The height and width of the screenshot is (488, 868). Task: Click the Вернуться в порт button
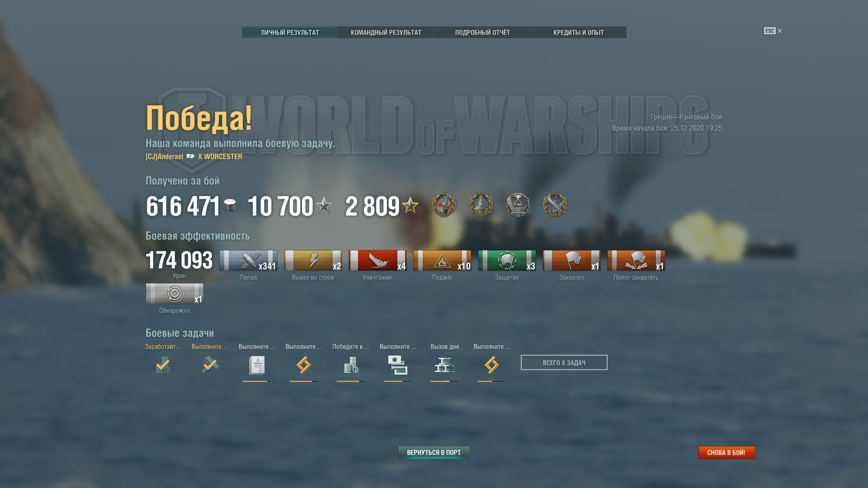(x=434, y=452)
